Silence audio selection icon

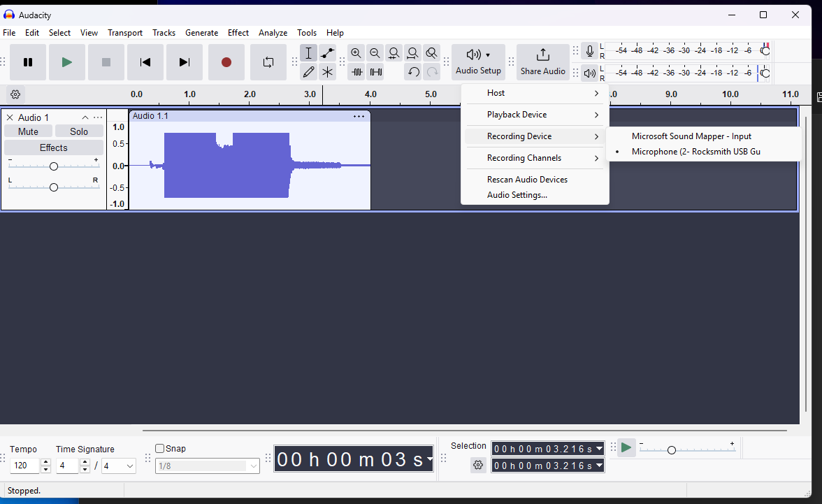[x=376, y=72]
